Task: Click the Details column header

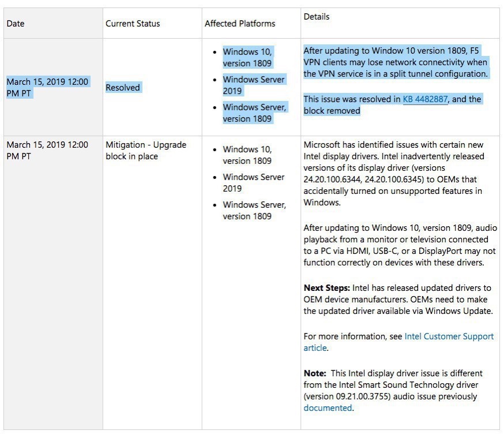Action: coord(317,17)
